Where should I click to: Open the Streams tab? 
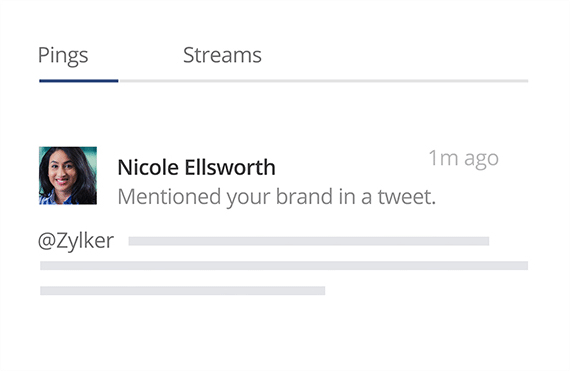click(222, 55)
